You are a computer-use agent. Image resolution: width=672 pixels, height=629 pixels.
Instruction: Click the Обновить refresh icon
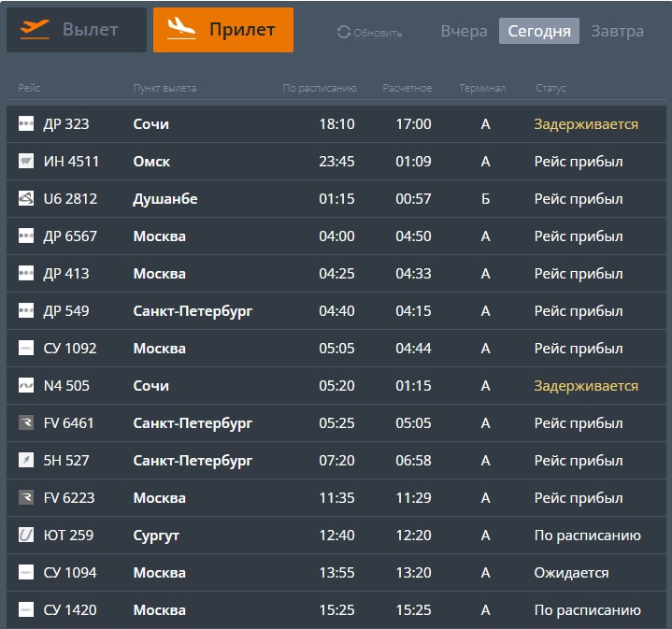point(343,33)
